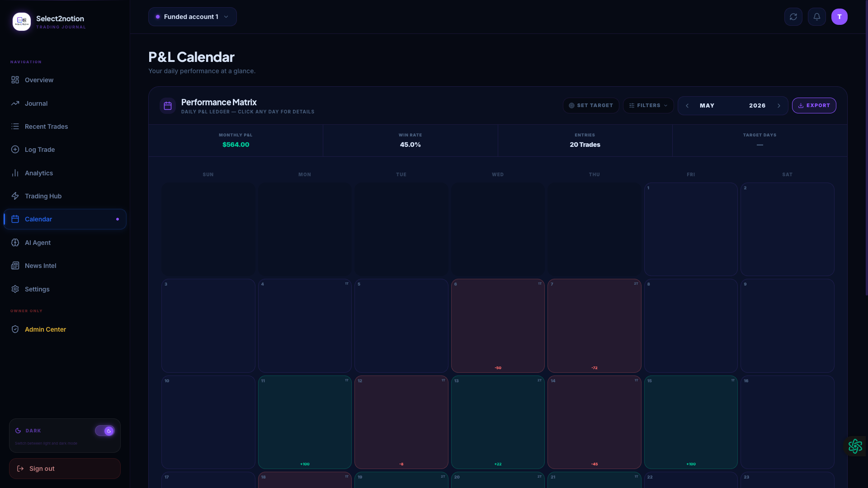Go to previous month arrow
Image resolution: width=868 pixels, height=488 pixels.
(687, 106)
